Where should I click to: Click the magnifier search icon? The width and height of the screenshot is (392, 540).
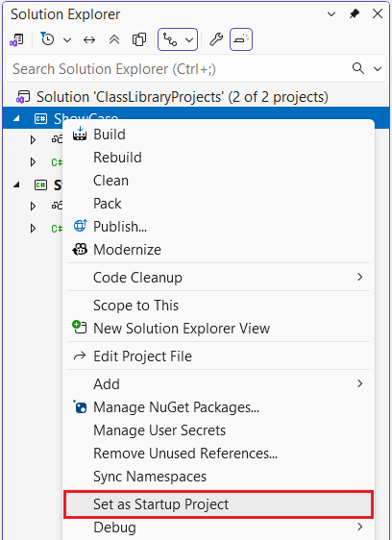click(x=358, y=68)
